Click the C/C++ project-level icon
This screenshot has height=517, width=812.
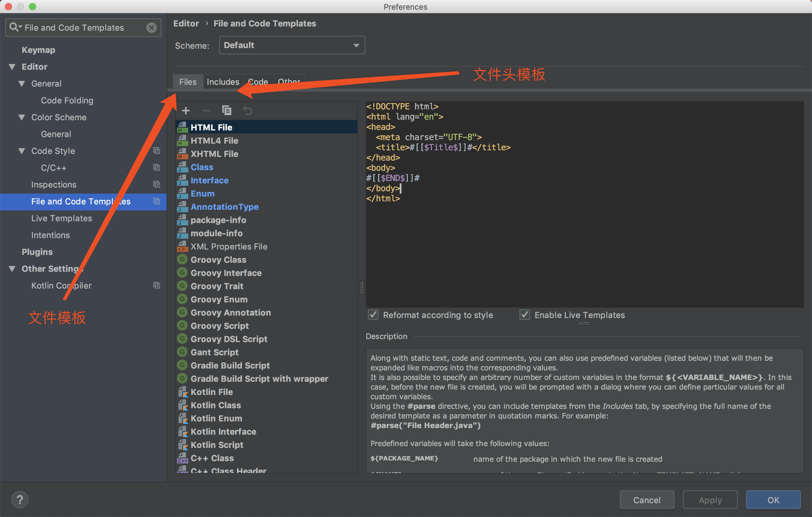(x=156, y=167)
